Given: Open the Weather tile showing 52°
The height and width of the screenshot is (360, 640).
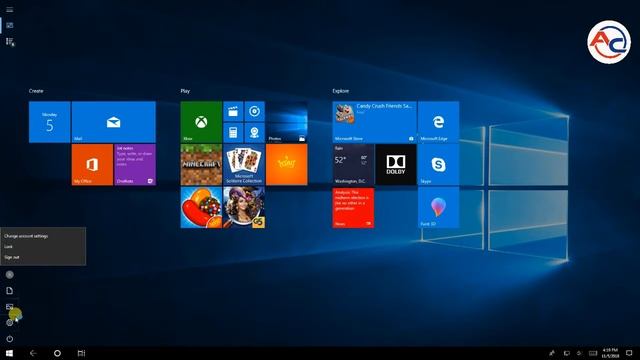Looking at the screenshot, I should pos(353,164).
